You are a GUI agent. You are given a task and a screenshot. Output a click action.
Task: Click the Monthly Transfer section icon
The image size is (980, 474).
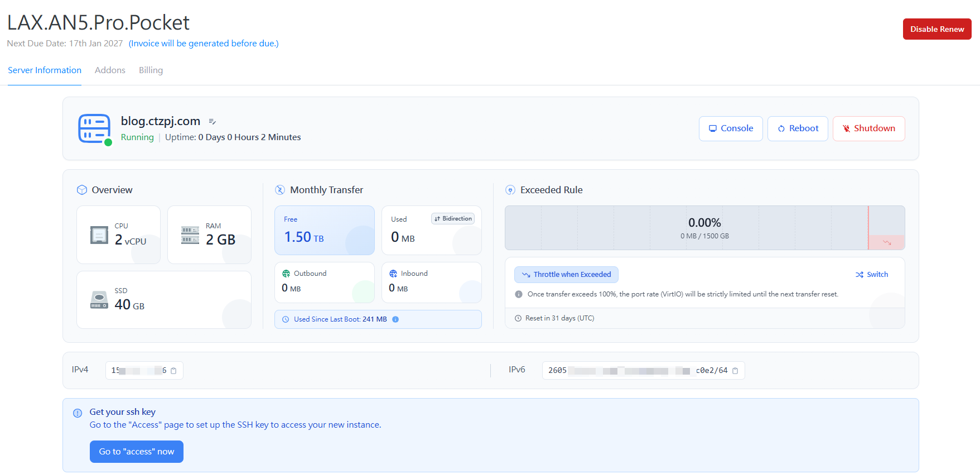tap(280, 190)
